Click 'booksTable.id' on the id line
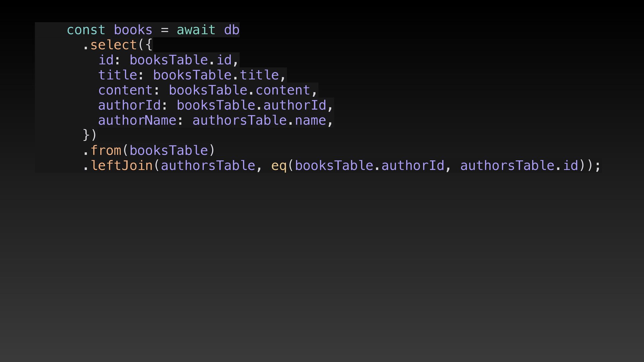The image size is (644, 362). pyautogui.click(x=180, y=60)
